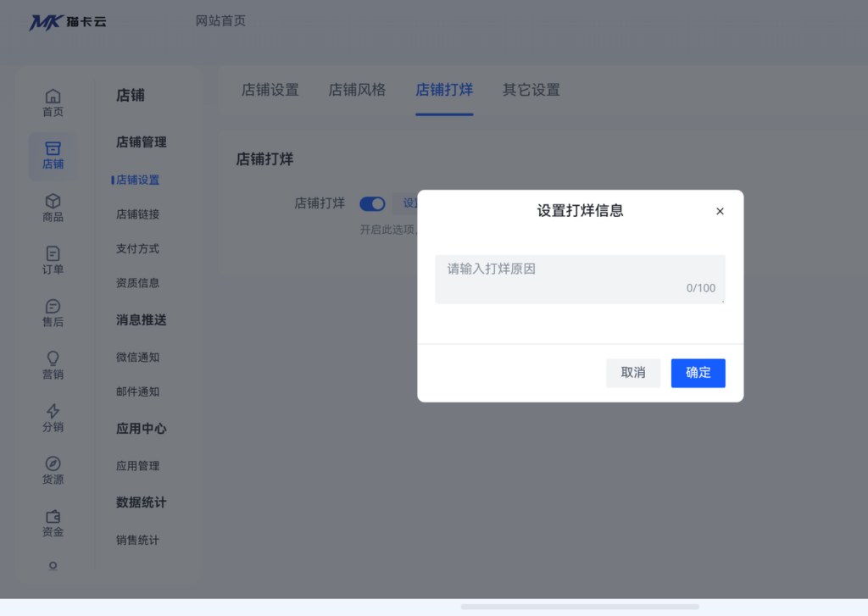
Task: Open 店铺设置 in the submenu
Action: pos(137,180)
